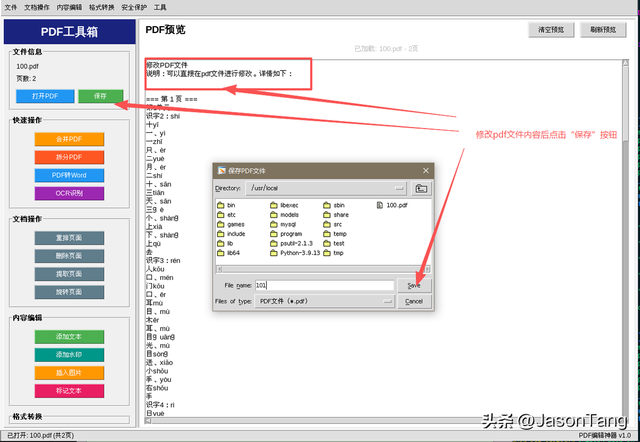Open the 安全保护 menu
Screen dimensions: 640x442
point(134,7)
